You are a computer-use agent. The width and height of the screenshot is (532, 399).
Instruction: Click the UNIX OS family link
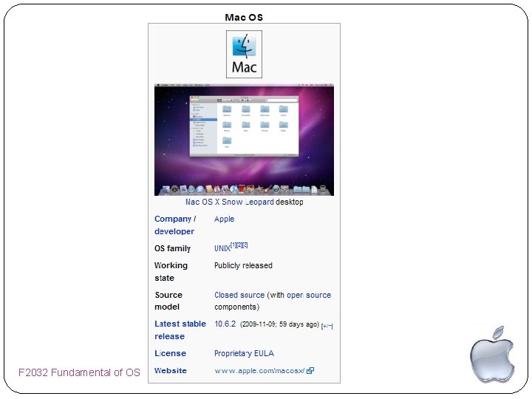222,248
